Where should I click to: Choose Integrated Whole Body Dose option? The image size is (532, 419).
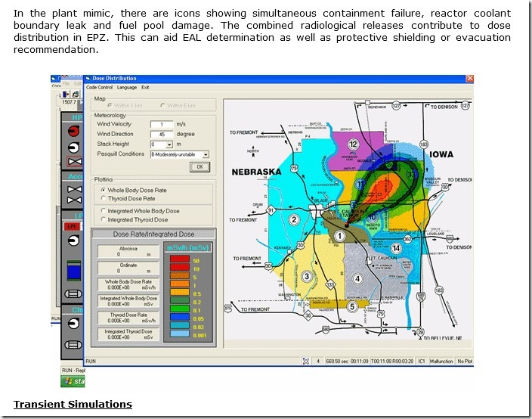click(103, 211)
